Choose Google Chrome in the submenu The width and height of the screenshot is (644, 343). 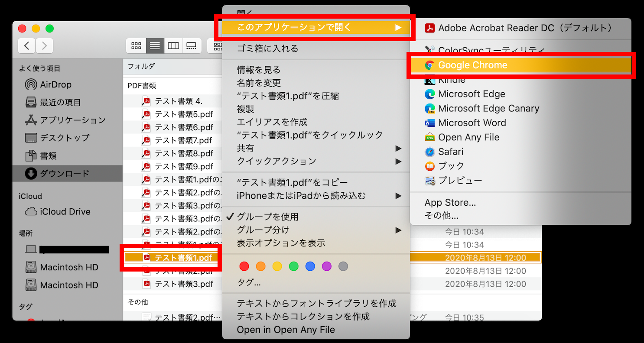(x=520, y=65)
